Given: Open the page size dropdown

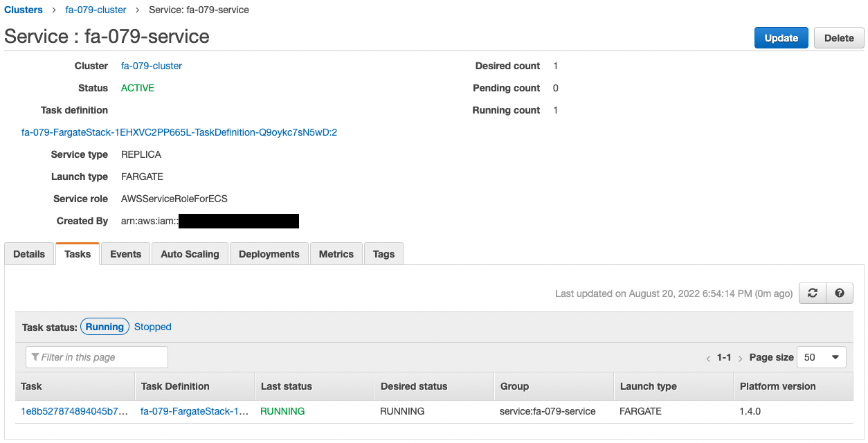Looking at the screenshot, I should click(821, 356).
